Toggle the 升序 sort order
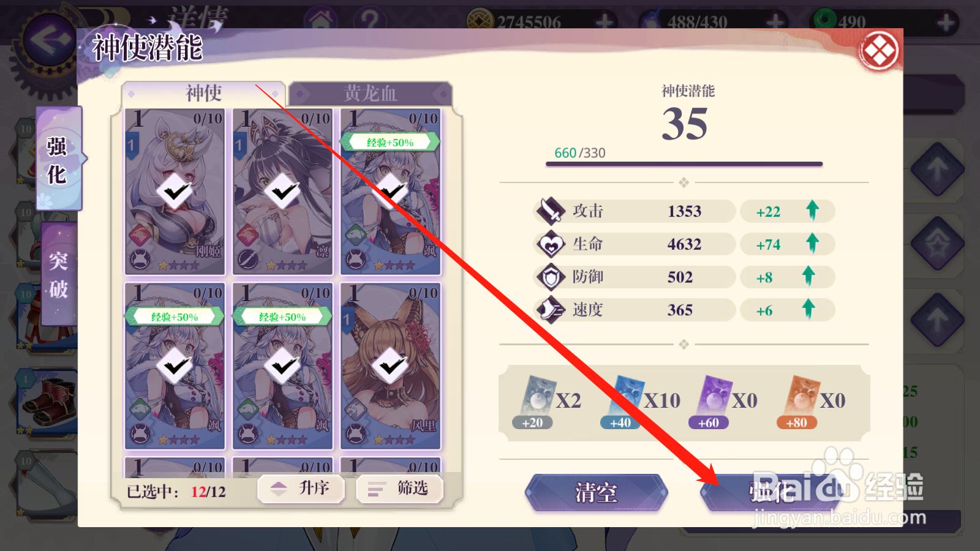This screenshot has width=980, height=551. coord(301,489)
